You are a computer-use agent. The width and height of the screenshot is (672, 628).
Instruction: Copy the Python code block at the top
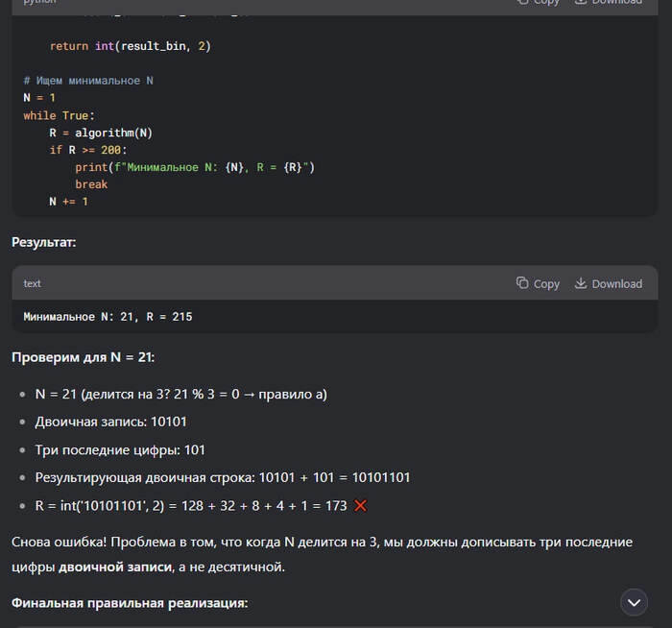pos(538,3)
